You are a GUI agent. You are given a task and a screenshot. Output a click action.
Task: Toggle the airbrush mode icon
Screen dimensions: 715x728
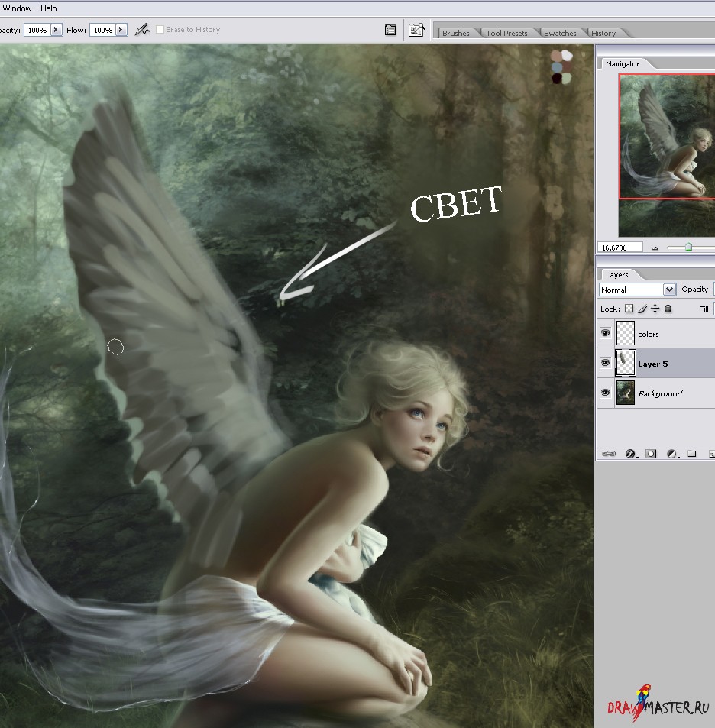[x=142, y=30]
